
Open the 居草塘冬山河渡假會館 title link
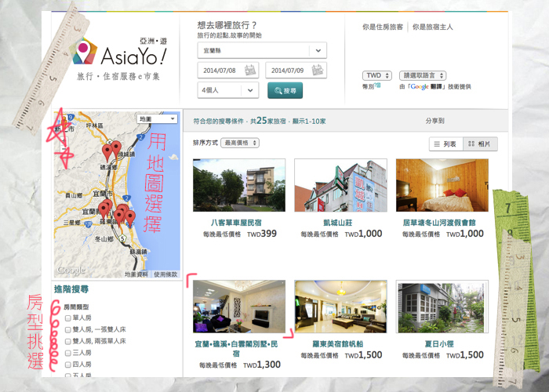(439, 223)
